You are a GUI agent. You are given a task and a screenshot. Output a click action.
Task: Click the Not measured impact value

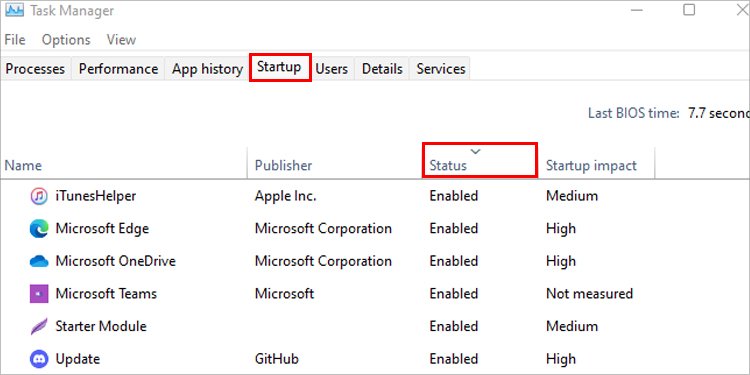point(589,294)
